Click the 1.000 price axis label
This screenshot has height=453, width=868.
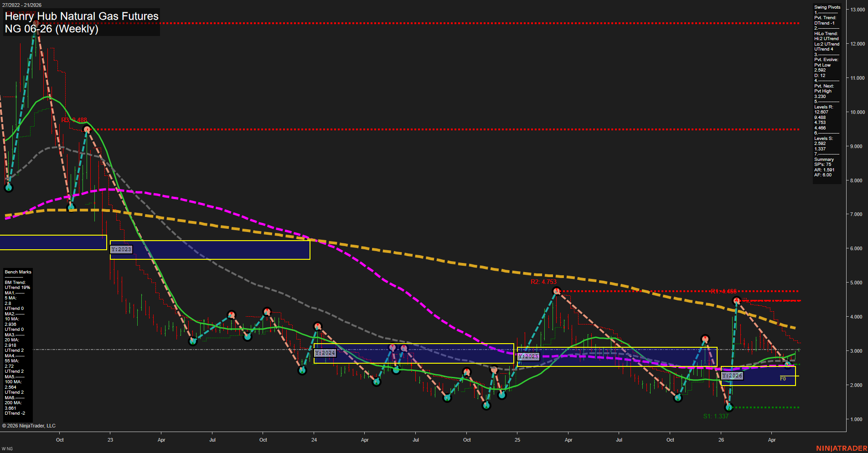pos(856,419)
